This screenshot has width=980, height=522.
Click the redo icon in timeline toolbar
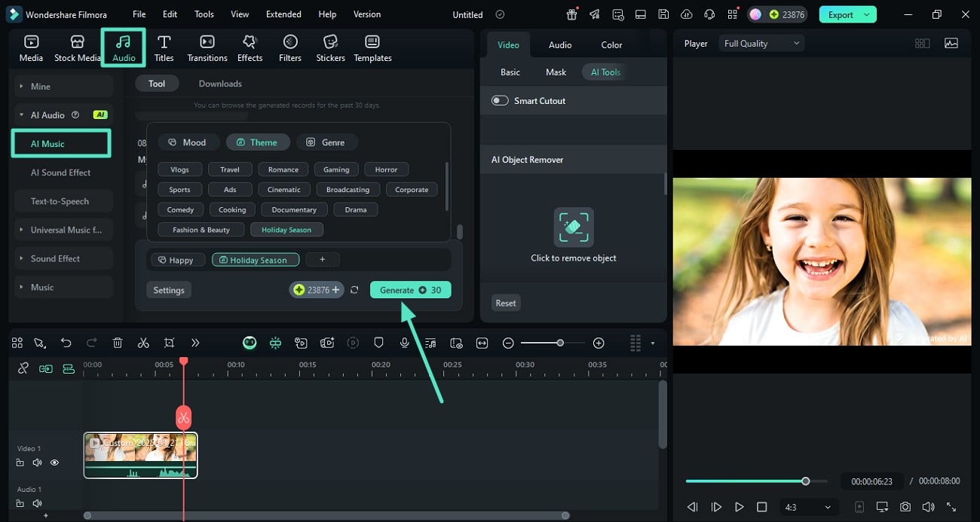coord(92,343)
